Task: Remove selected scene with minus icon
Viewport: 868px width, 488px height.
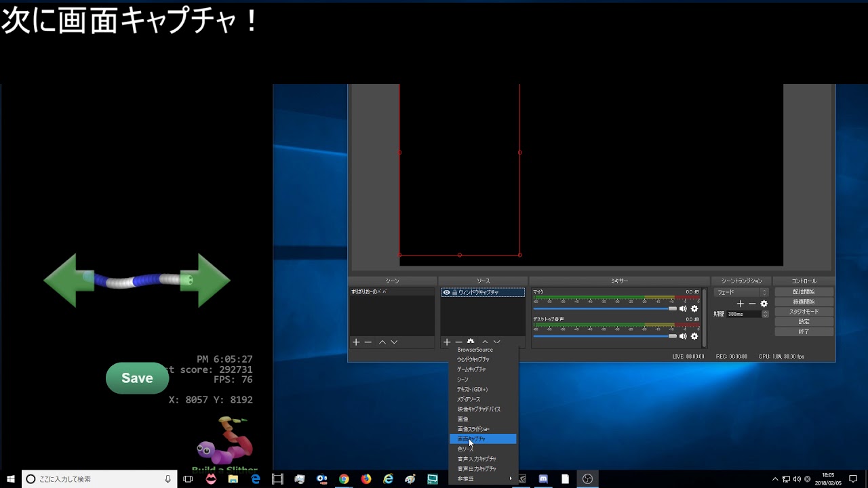Action: click(x=368, y=342)
